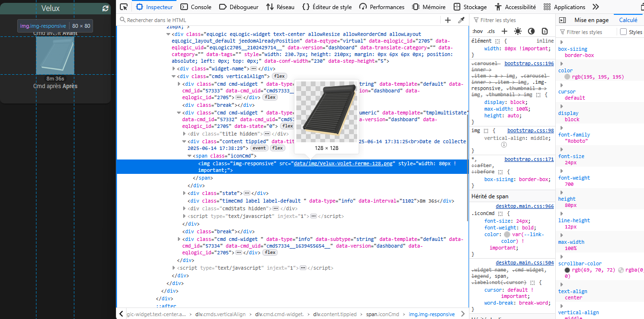Expand the title hidden div node
This screenshot has height=319, width=644.
[x=185, y=134]
